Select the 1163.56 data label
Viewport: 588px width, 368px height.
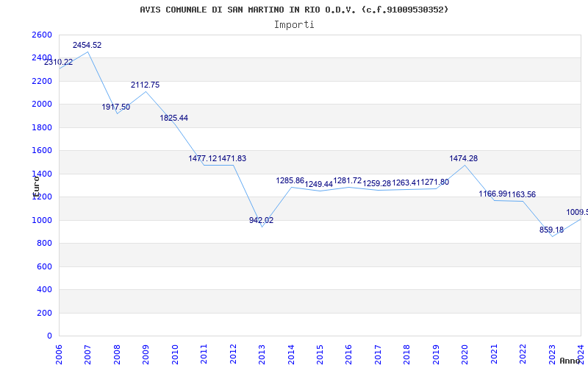pos(522,194)
